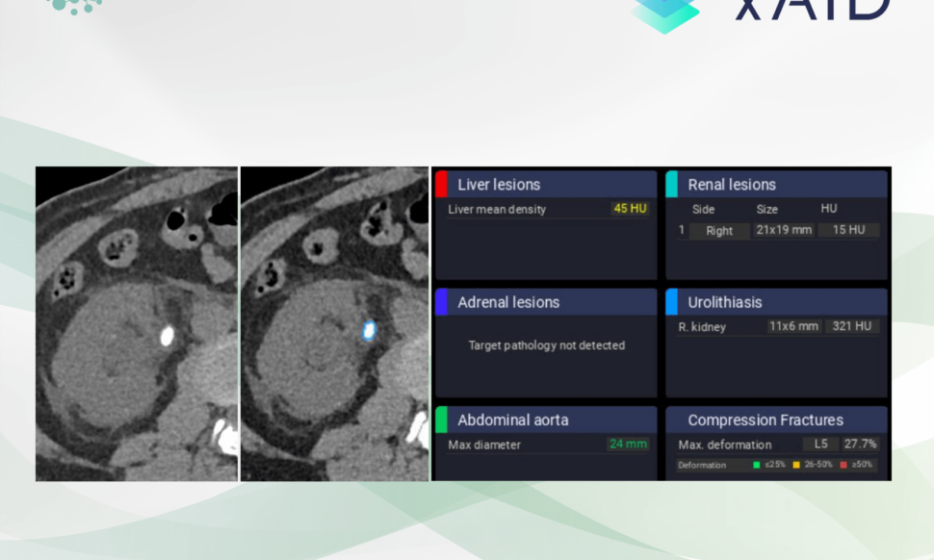The height and width of the screenshot is (560, 934).
Task: Open the Compression Fractures panel header
Action: click(777, 420)
